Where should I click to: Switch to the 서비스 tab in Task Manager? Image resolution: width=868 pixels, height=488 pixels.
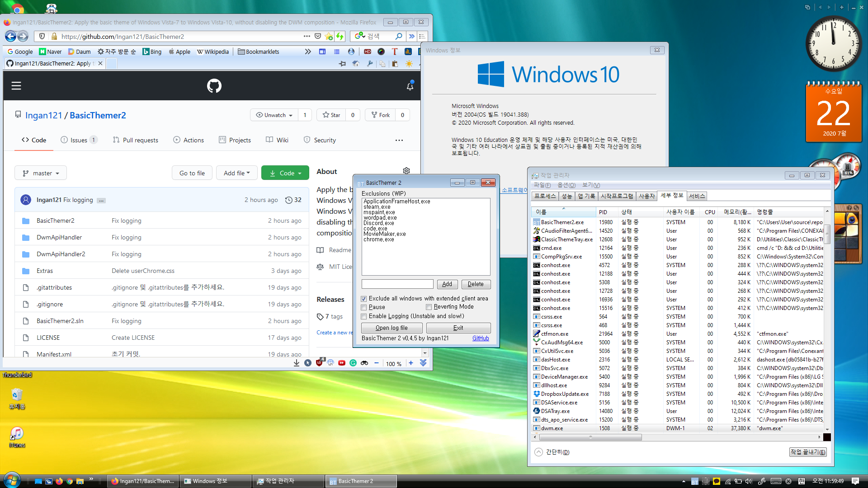click(x=697, y=196)
